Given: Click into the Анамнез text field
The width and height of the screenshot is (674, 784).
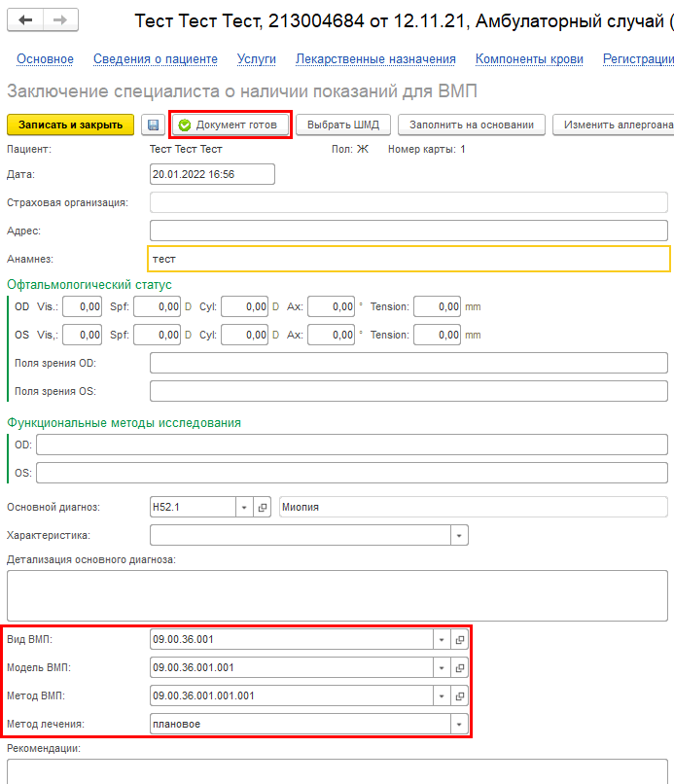Looking at the screenshot, I should pyautogui.click(x=408, y=259).
